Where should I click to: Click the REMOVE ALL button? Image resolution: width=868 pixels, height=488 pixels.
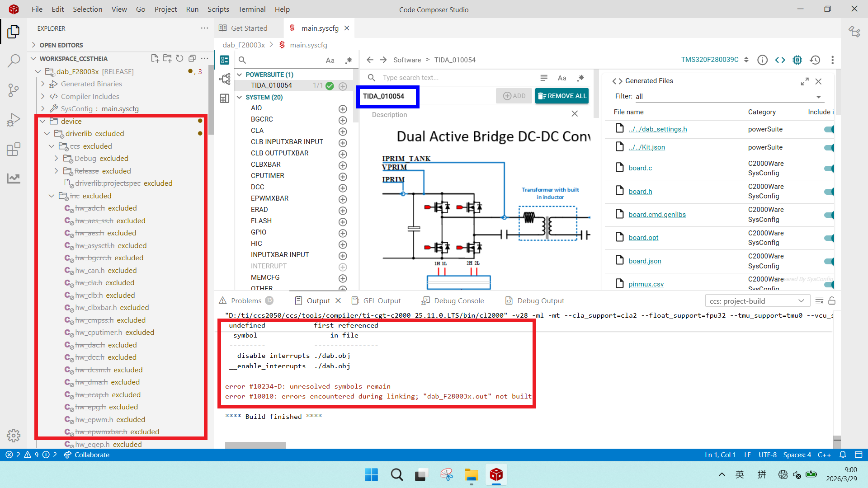(x=562, y=96)
